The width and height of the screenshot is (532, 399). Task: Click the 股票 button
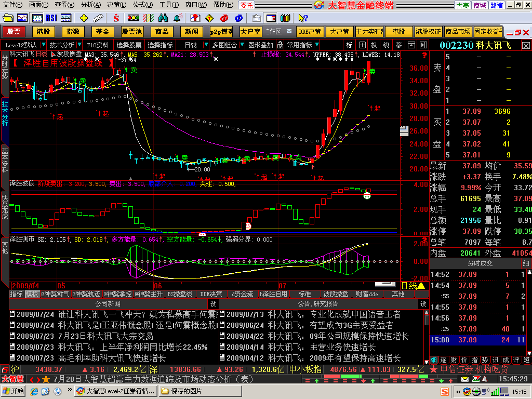[14, 32]
